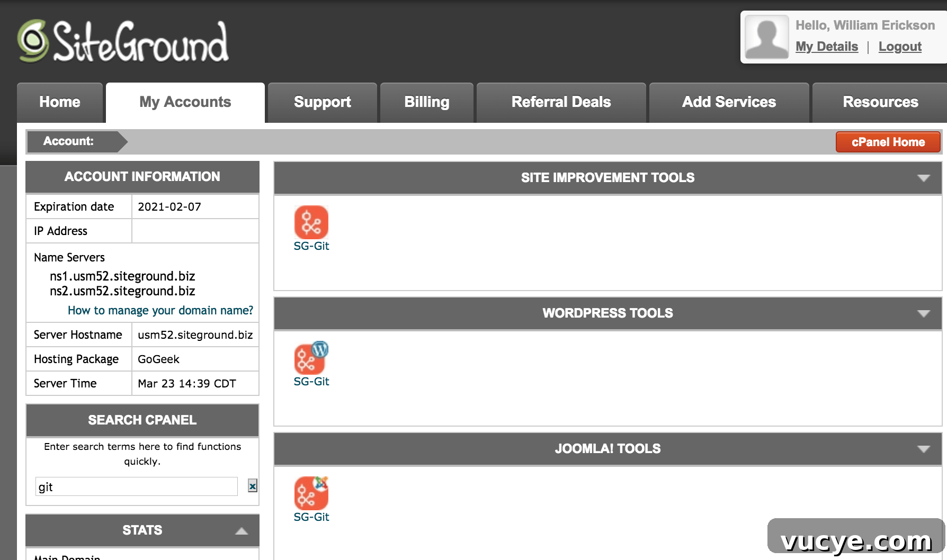Open the Support tab

(323, 102)
